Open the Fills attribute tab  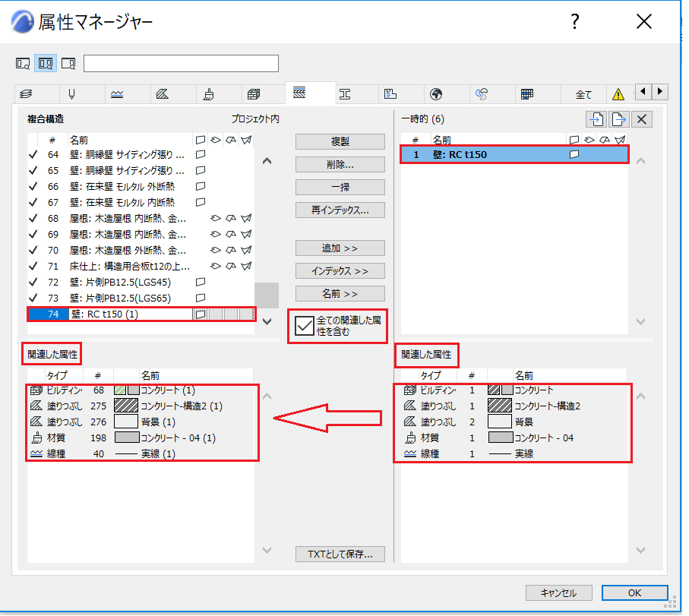[163, 93]
